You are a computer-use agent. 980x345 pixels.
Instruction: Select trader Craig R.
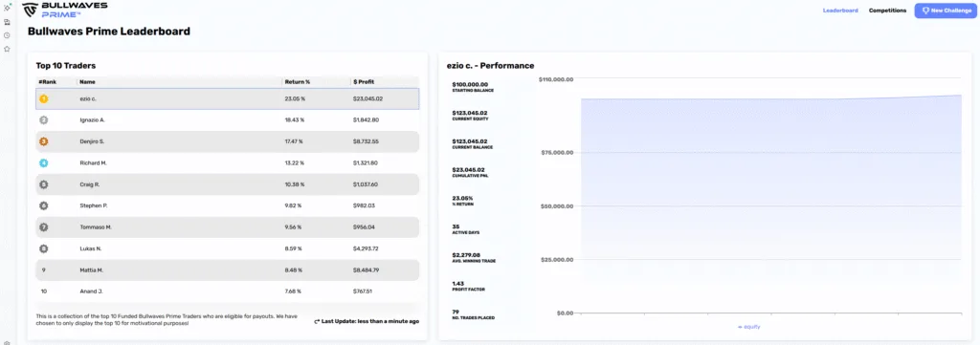pos(228,184)
